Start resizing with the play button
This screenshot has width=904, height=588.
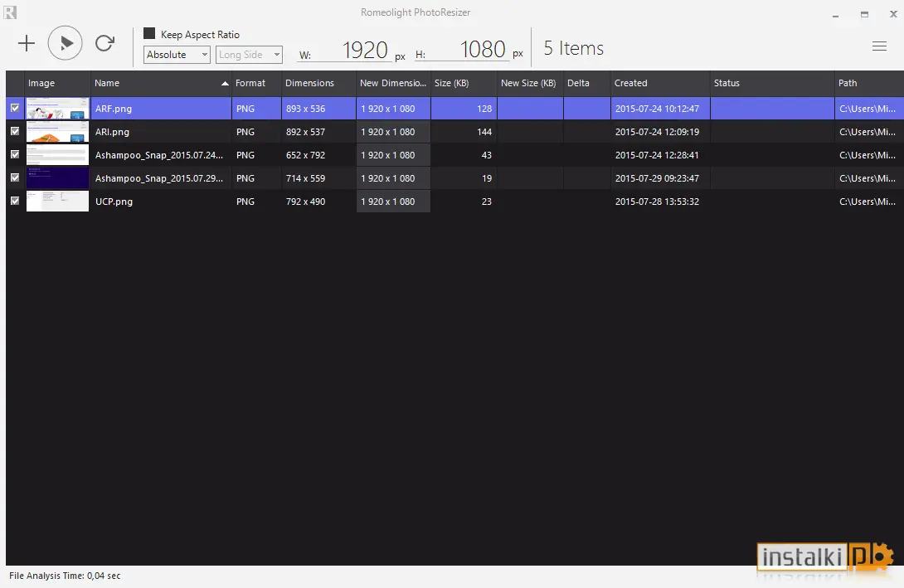coord(66,43)
